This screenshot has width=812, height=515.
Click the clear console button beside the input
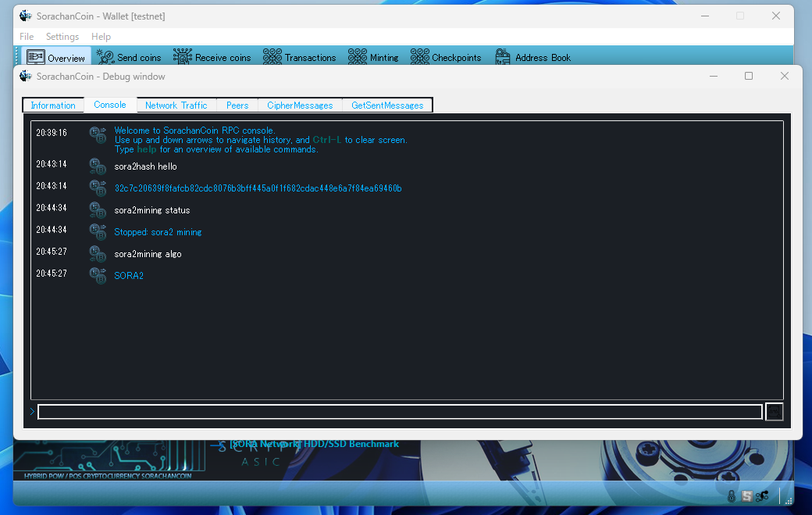coord(774,412)
